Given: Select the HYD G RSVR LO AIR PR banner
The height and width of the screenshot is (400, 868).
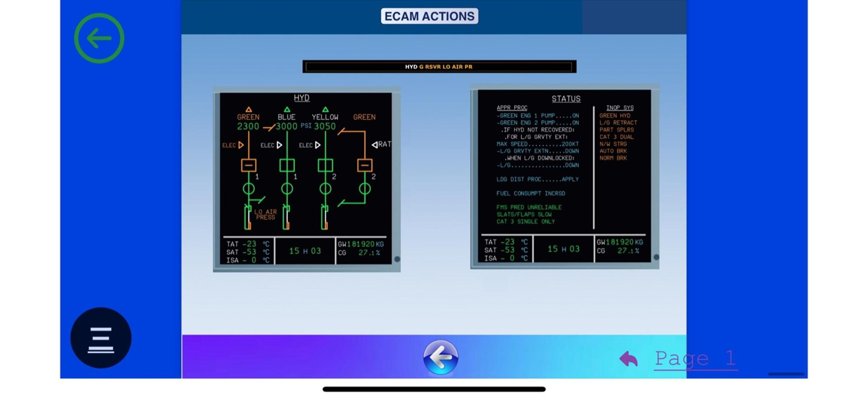Looking at the screenshot, I should (439, 67).
